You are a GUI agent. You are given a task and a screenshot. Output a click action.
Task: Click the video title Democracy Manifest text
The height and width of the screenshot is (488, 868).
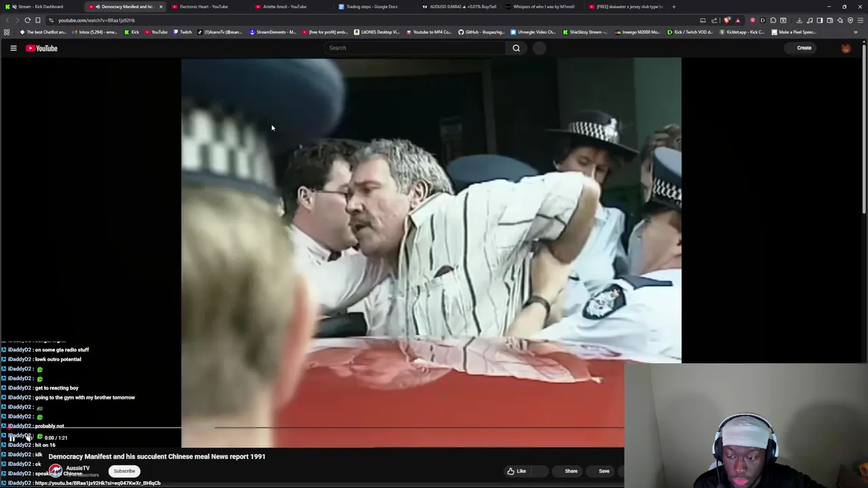tap(157, 457)
